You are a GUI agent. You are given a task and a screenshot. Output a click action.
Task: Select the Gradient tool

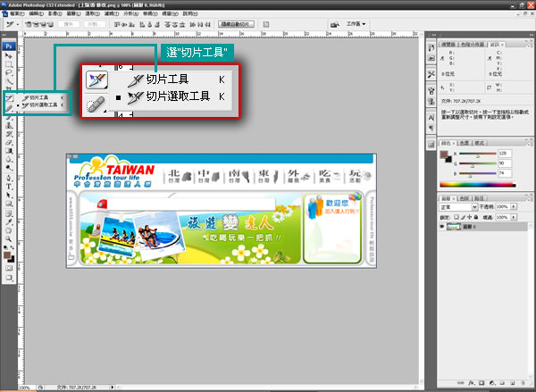click(9, 151)
